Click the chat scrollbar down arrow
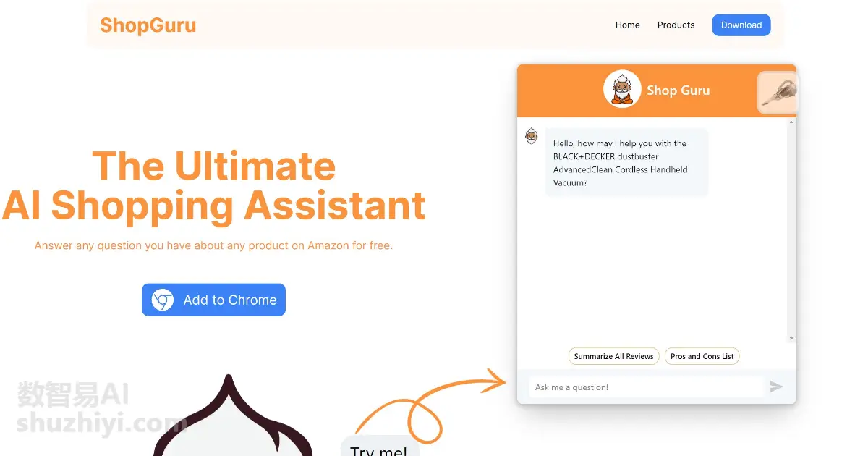868x456 pixels. (x=791, y=338)
